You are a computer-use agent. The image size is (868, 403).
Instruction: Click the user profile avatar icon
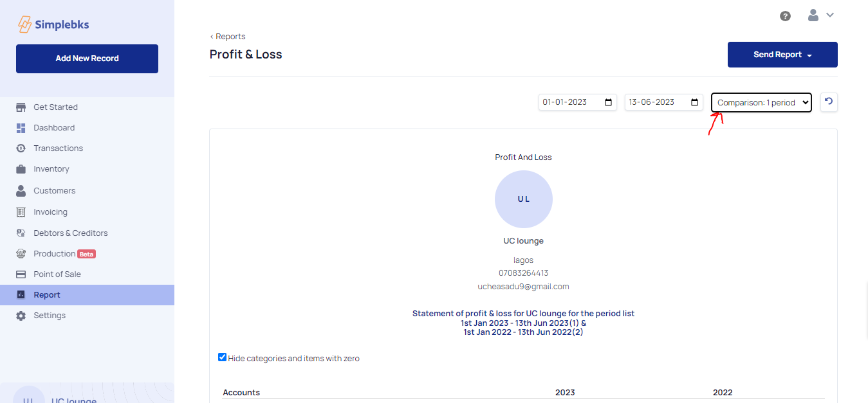813,15
